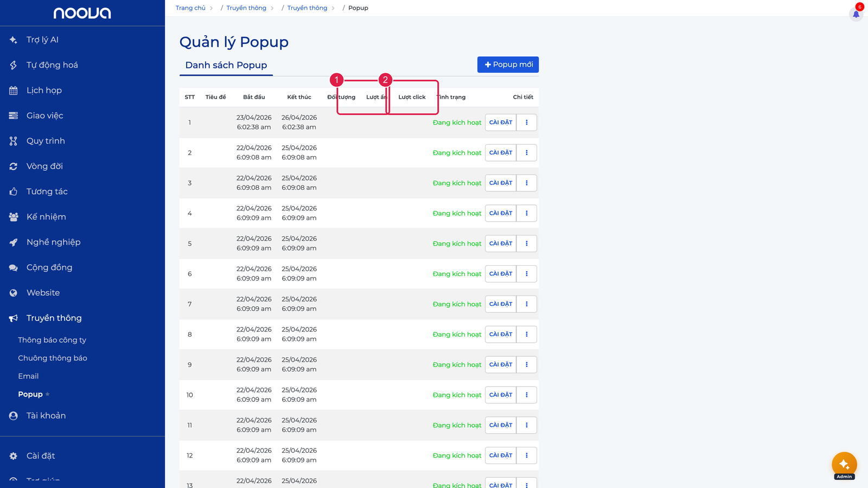
Task: Click the Chi tiết column header
Action: pyautogui.click(x=523, y=97)
